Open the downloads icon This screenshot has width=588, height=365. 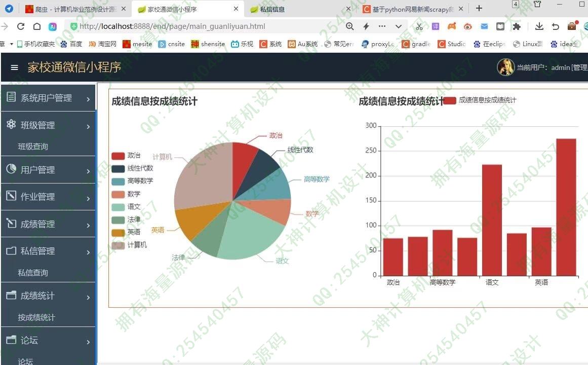[539, 26]
